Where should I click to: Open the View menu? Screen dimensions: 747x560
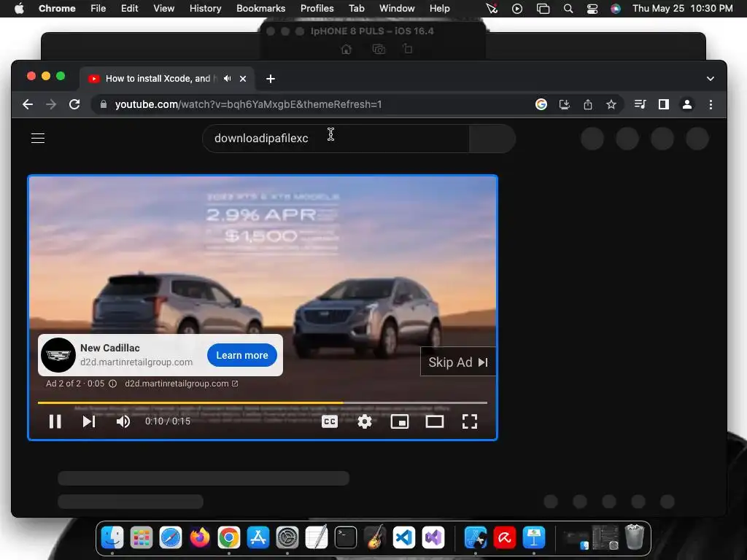tap(164, 8)
